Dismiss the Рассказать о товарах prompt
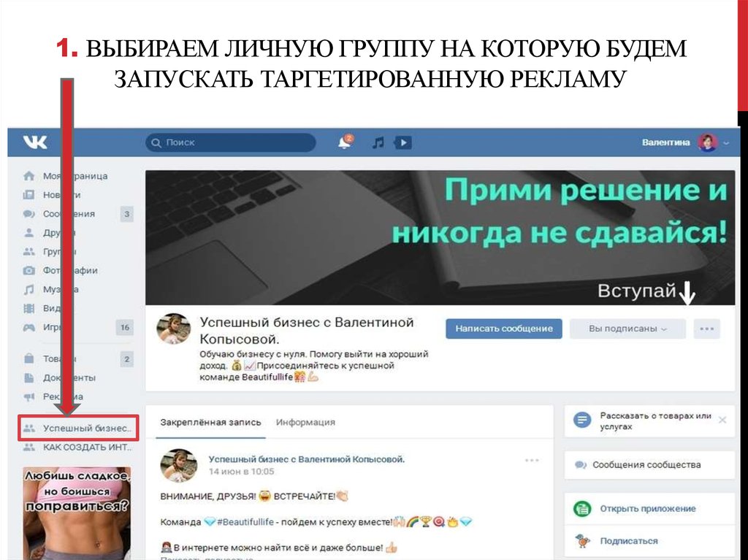748x560 pixels. click(x=722, y=420)
